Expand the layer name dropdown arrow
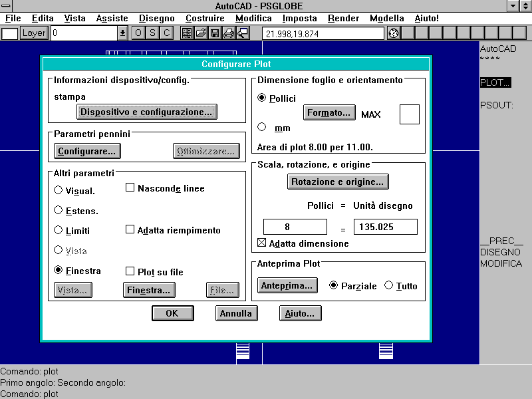This screenshot has height=399, width=532. click(122, 33)
